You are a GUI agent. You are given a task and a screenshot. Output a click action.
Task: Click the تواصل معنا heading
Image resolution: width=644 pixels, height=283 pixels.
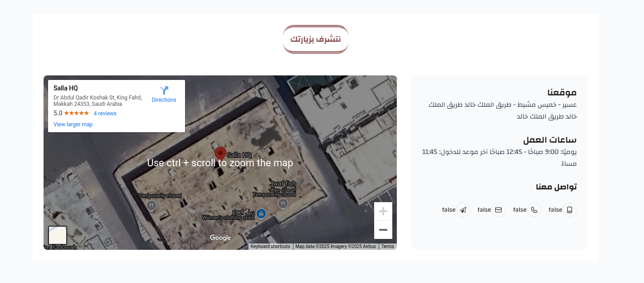tap(556, 187)
